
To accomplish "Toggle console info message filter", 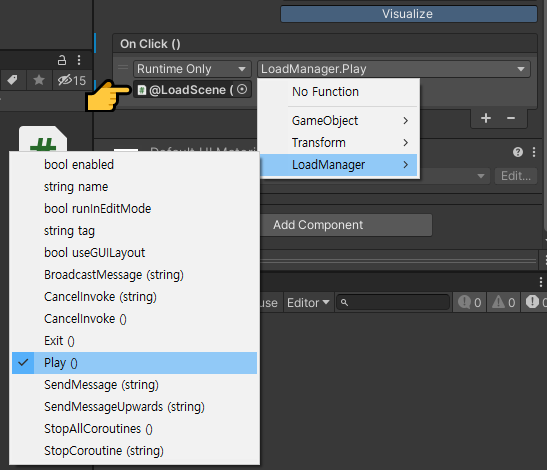I will coord(469,302).
